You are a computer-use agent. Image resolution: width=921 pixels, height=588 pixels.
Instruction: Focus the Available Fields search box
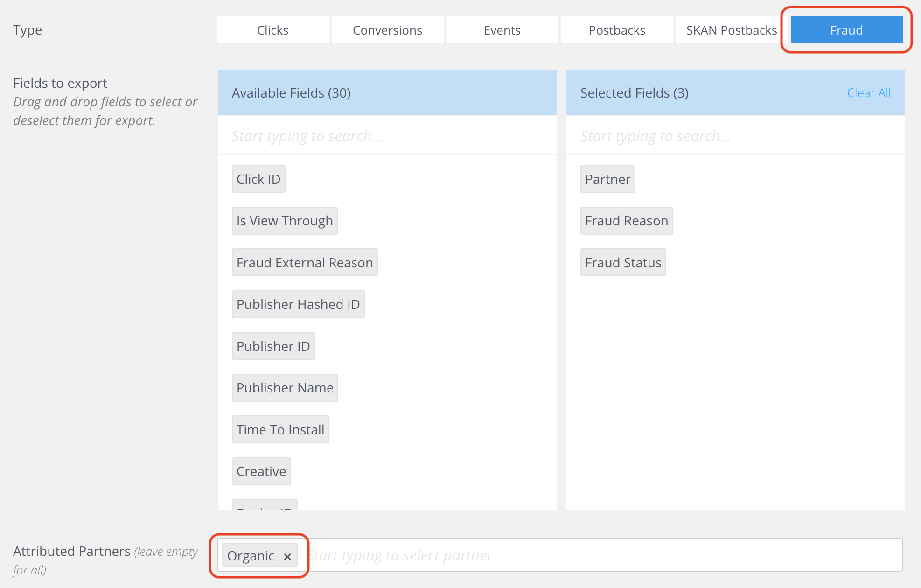tap(387, 136)
